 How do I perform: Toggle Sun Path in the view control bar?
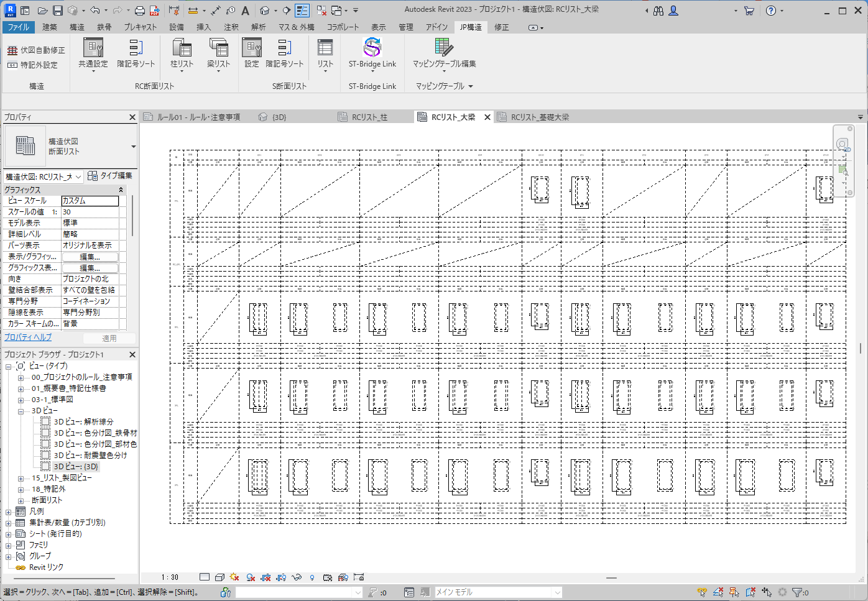(x=234, y=577)
